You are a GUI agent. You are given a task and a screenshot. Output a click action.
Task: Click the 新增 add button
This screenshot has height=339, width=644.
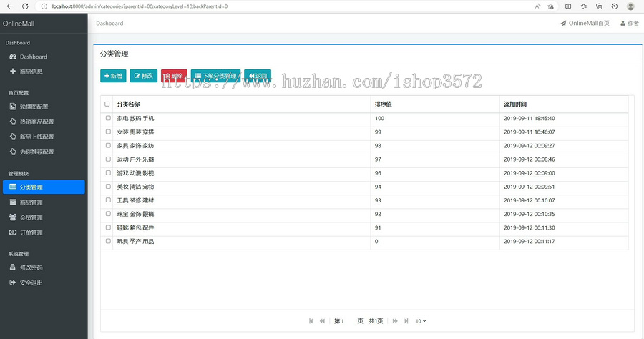pos(113,76)
